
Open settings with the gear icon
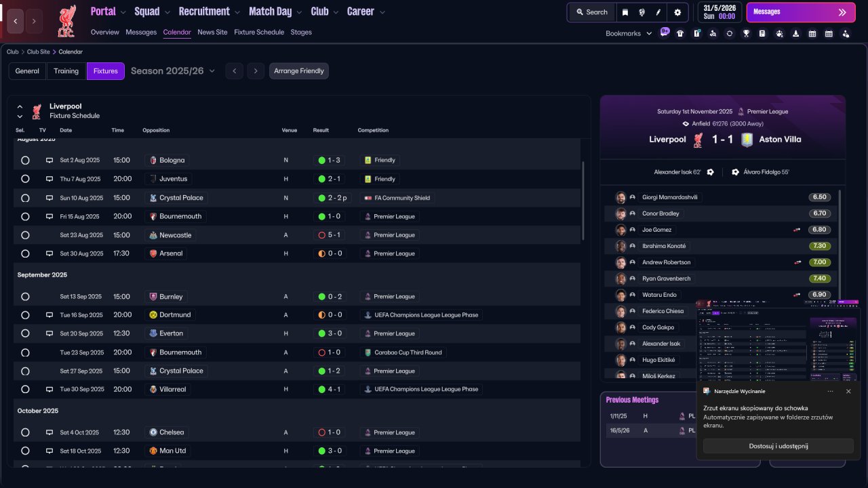(x=677, y=12)
